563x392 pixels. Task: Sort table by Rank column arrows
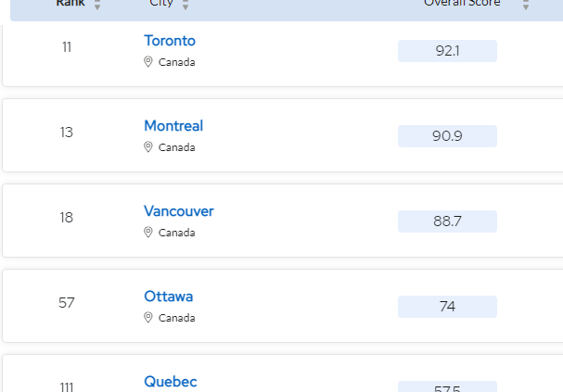coord(97,5)
